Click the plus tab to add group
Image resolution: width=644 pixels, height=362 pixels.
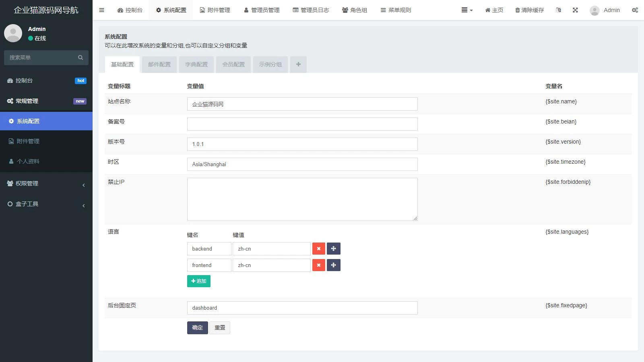tap(298, 64)
